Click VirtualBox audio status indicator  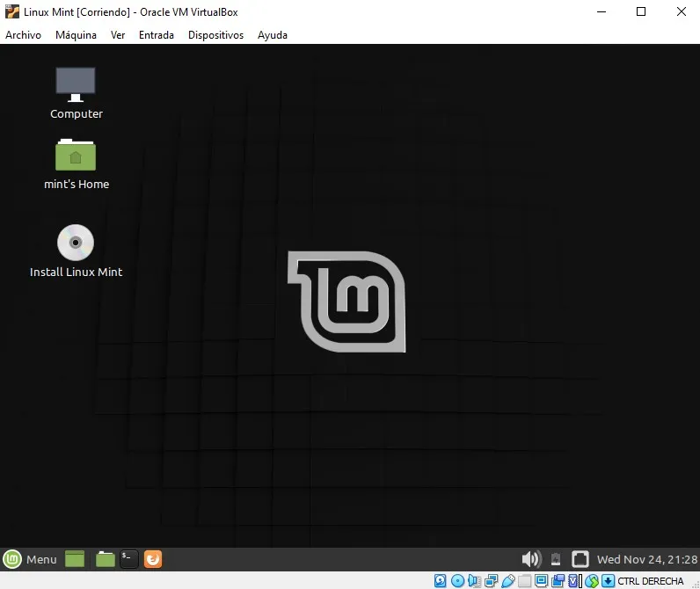click(x=474, y=580)
